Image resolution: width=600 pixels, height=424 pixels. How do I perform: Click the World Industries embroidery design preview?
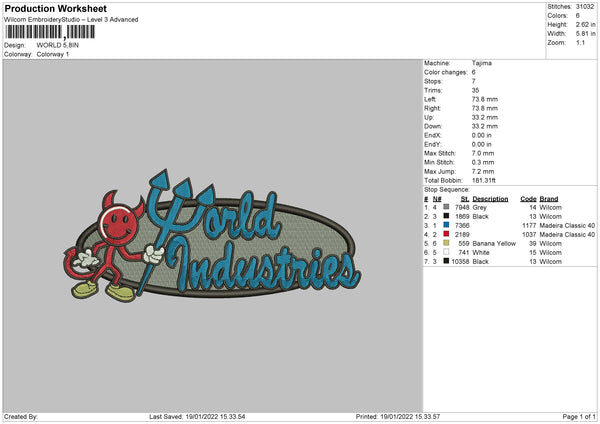point(212,235)
